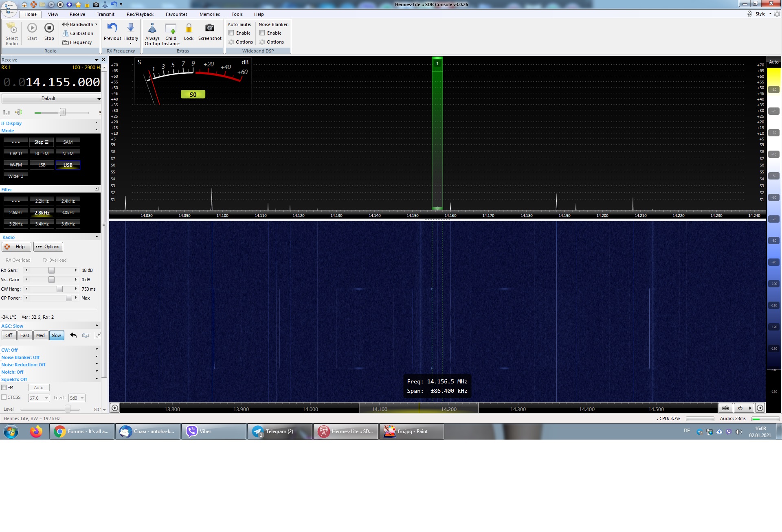The image size is (782, 532).
Task: Open the Memories ribbon tab
Action: click(x=209, y=14)
